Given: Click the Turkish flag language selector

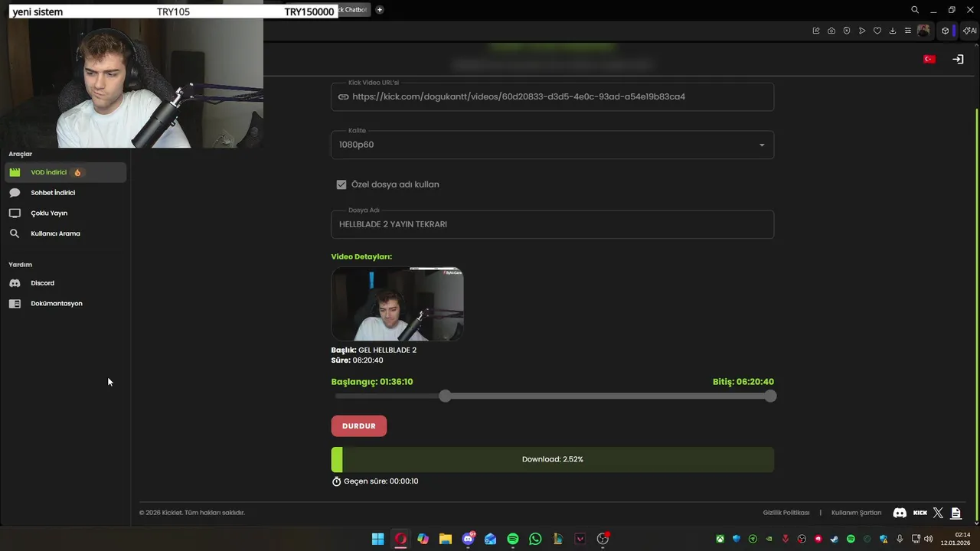Looking at the screenshot, I should (x=929, y=59).
